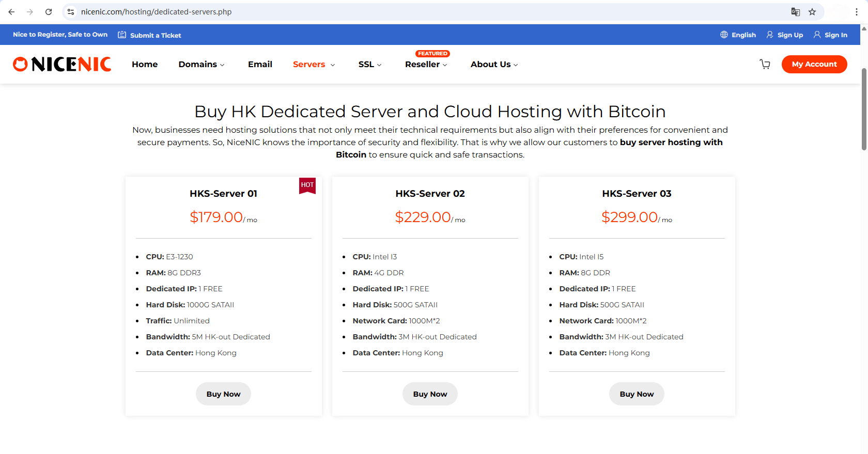Click the Sign In link
Screen dimensions: 868x454
pyautogui.click(x=836, y=35)
